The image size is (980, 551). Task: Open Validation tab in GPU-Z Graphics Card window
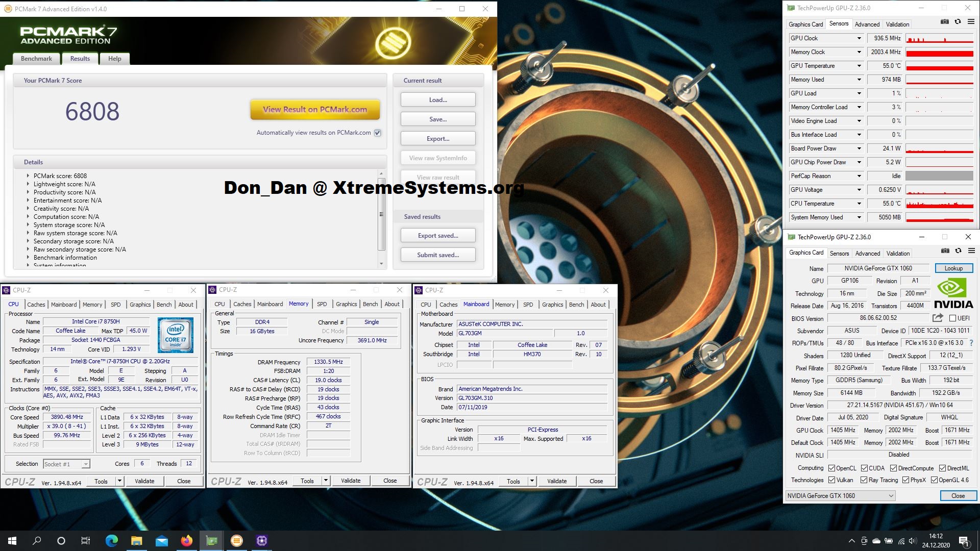898,253
